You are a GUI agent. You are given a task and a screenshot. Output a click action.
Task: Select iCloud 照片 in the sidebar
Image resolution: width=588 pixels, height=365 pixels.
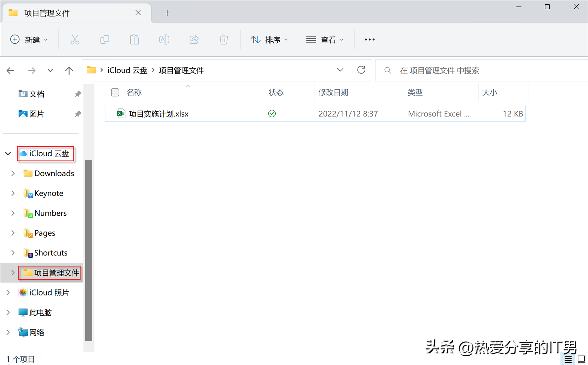click(44, 292)
